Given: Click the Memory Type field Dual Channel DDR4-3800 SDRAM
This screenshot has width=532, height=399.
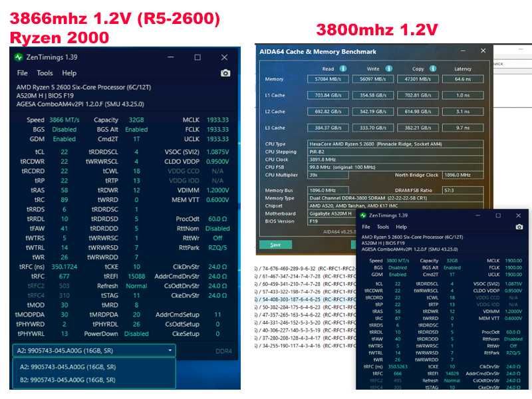Looking at the screenshot, I should tap(395, 198).
